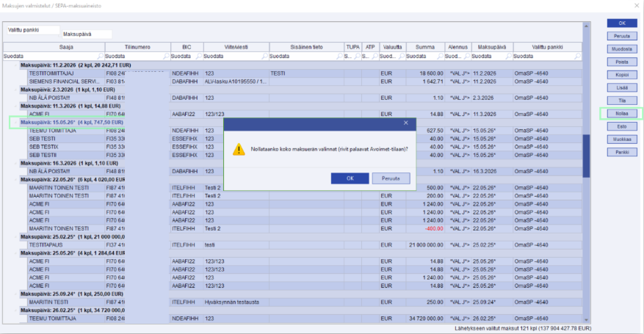Sort by Saaja column header
This screenshot has height=334, width=644.
(54, 47)
